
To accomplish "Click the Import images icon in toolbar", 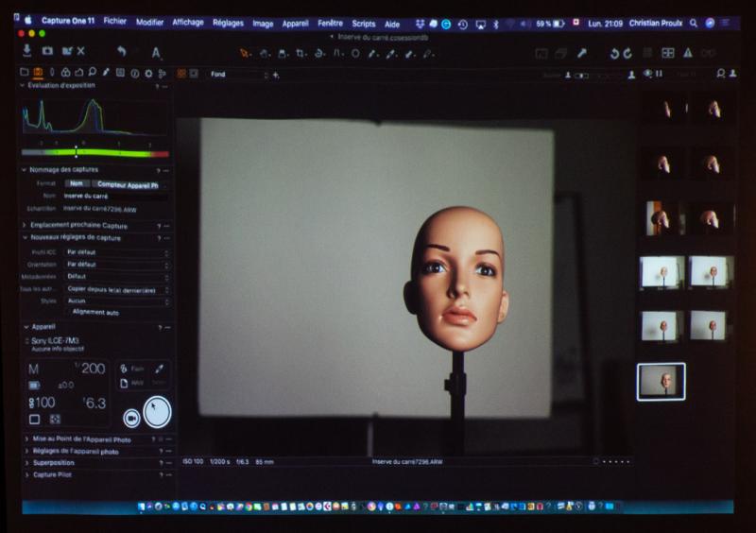I will pyautogui.click(x=27, y=51).
